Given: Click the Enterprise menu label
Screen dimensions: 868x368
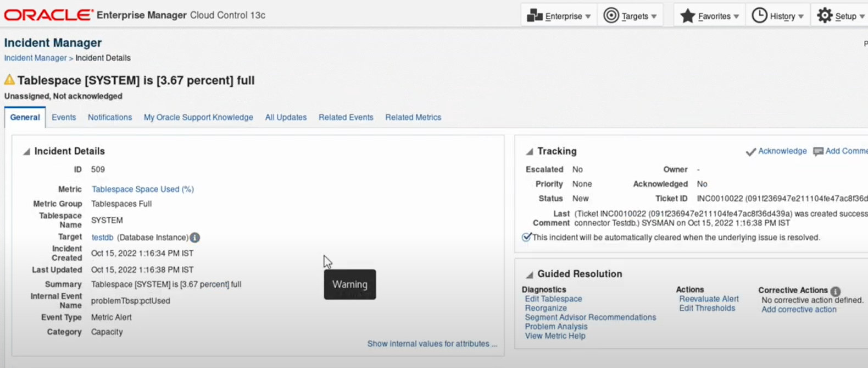Looking at the screenshot, I should (x=564, y=17).
